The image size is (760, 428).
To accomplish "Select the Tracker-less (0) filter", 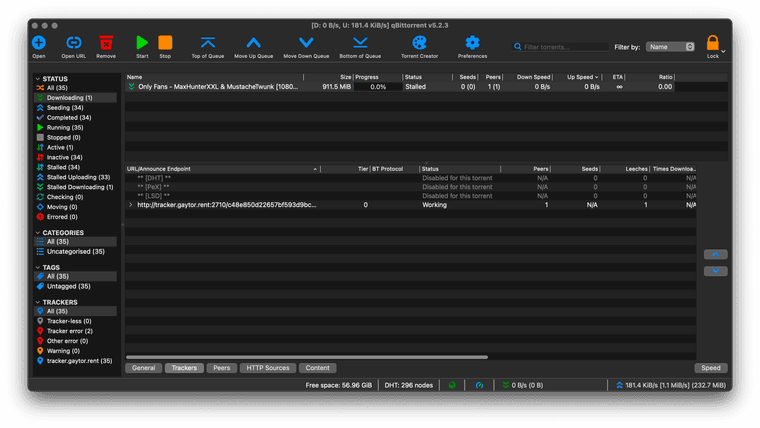I will [75, 321].
